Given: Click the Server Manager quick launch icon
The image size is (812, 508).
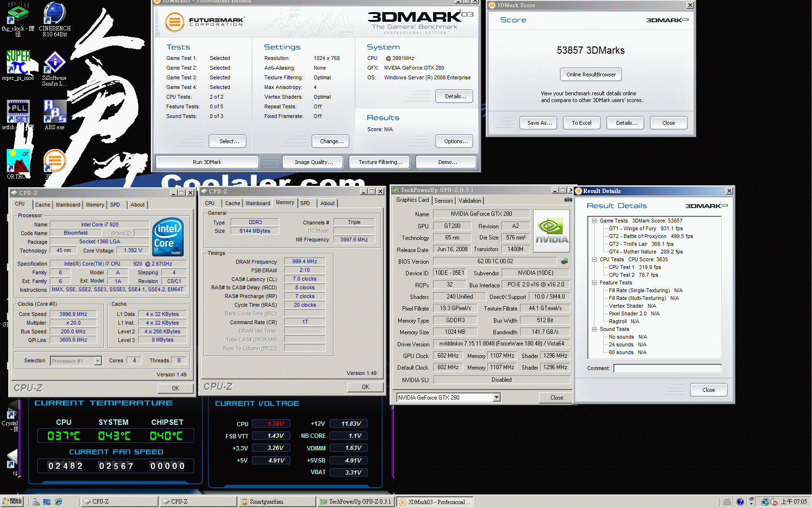Looking at the screenshot, I should (x=36, y=502).
